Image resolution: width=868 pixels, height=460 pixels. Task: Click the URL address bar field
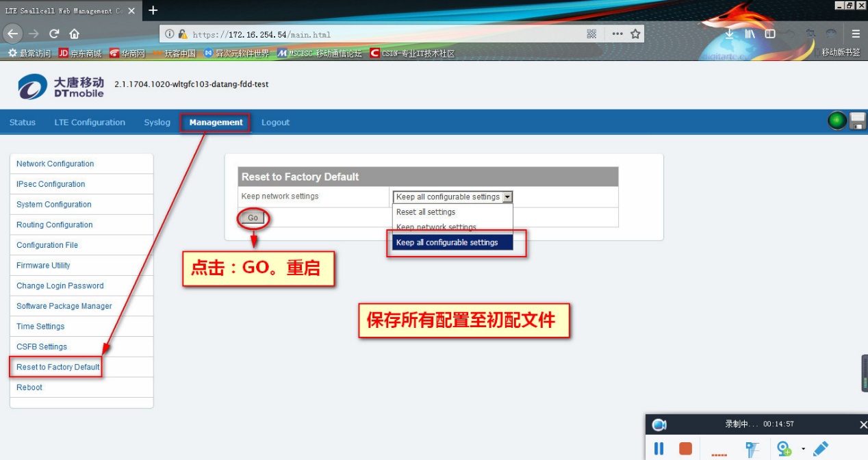pyautogui.click(x=383, y=34)
